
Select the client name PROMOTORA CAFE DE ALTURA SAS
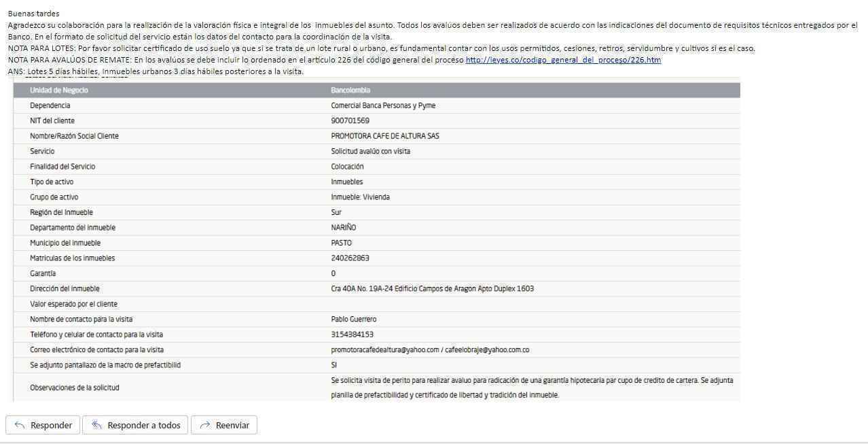[384, 136]
